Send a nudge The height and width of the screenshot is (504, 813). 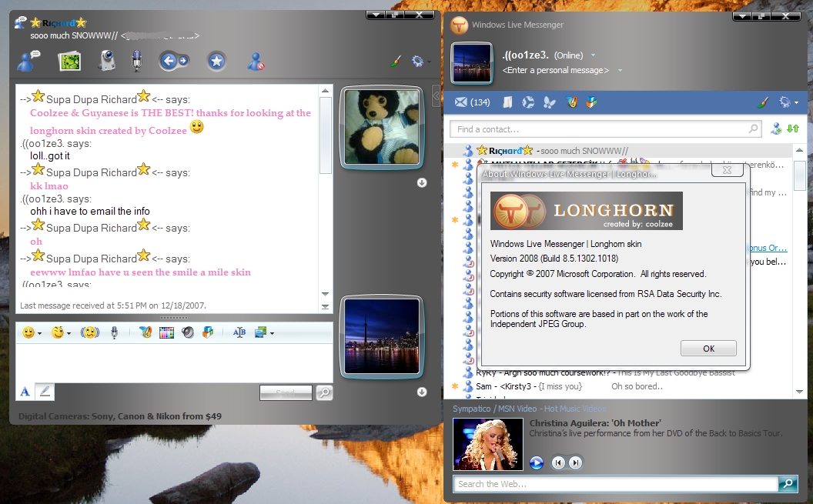tap(90, 332)
